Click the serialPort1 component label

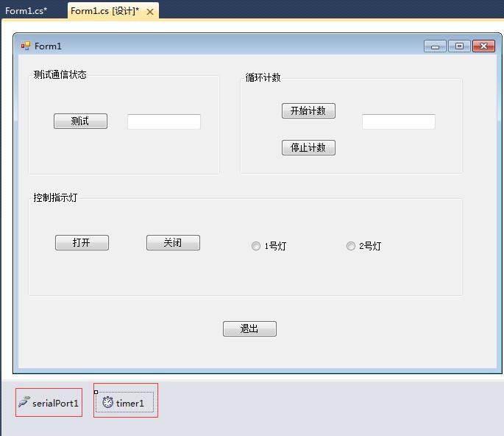coord(55,403)
